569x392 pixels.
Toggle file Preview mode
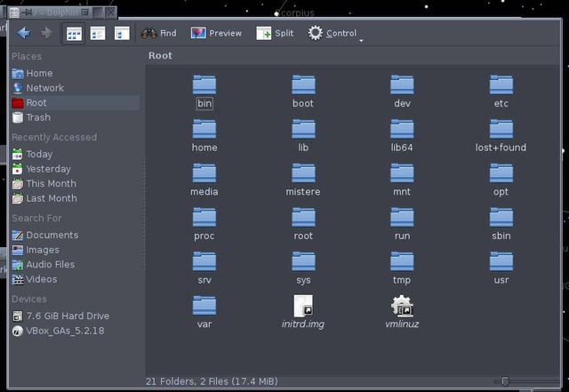[x=216, y=34]
